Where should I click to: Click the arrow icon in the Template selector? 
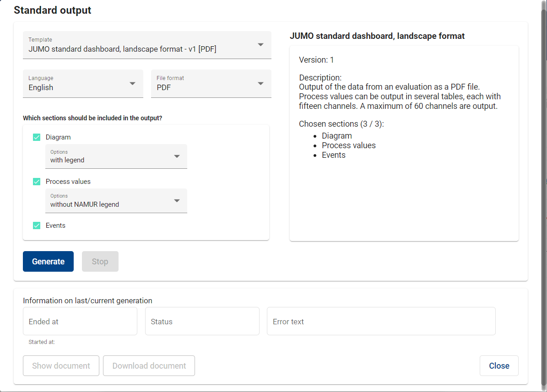click(x=260, y=45)
